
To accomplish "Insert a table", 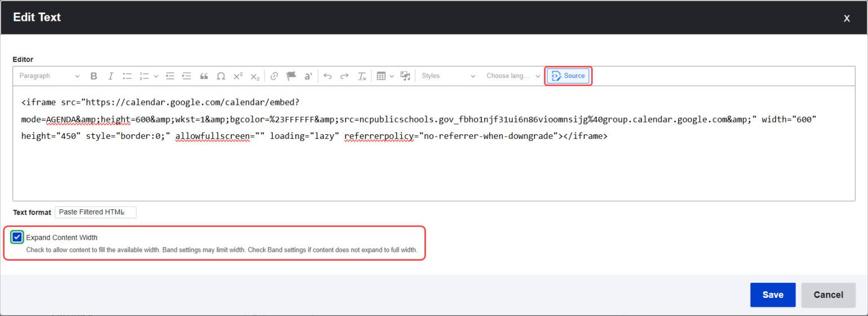I will click(x=381, y=76).
